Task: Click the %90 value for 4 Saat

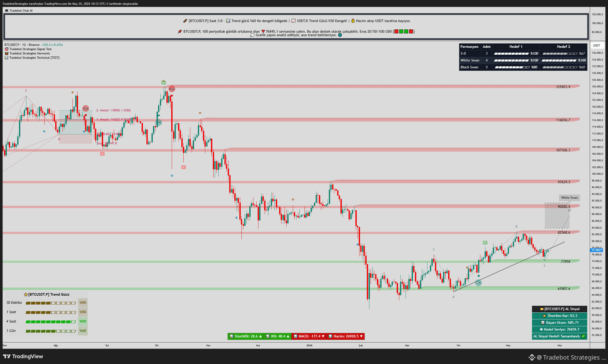Action: (x=83, y=321)
